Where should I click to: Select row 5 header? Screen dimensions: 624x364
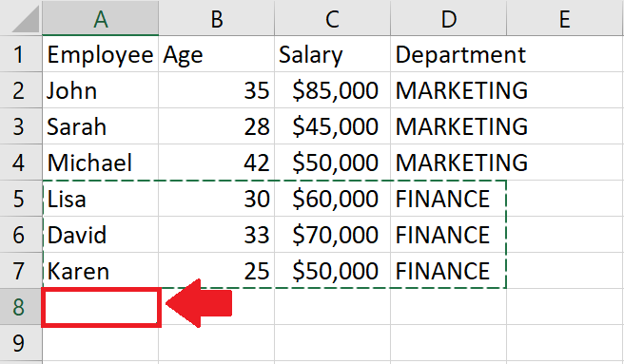(x=21, y=199)
